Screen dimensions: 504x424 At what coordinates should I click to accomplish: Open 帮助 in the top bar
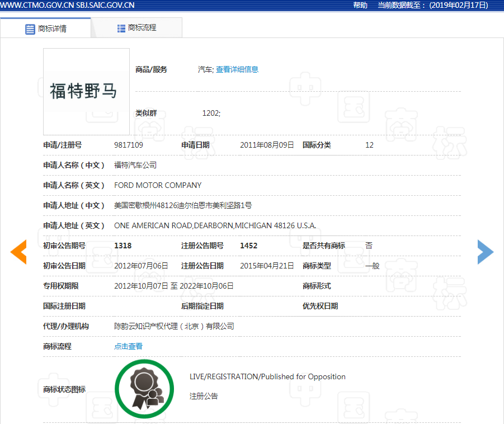360,5
